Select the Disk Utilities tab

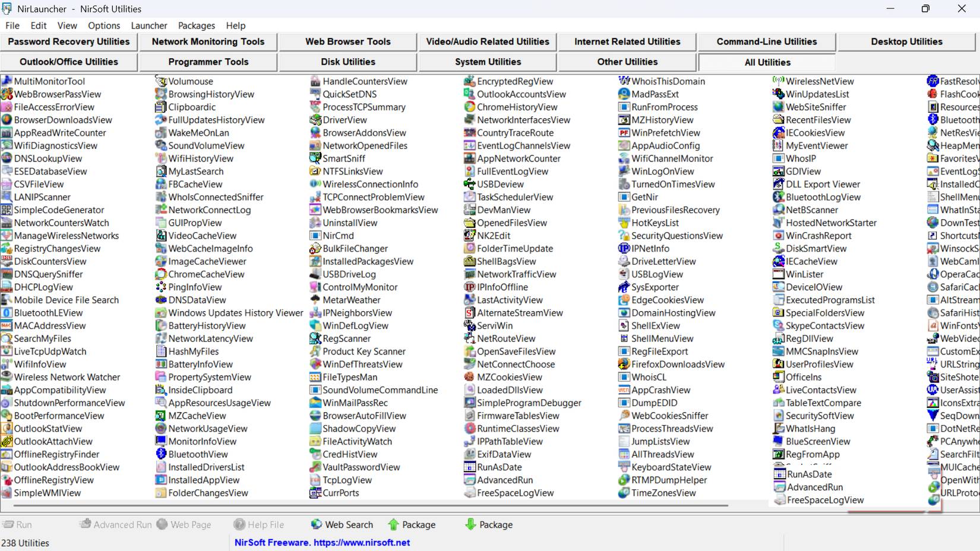(x=348, y=62)
